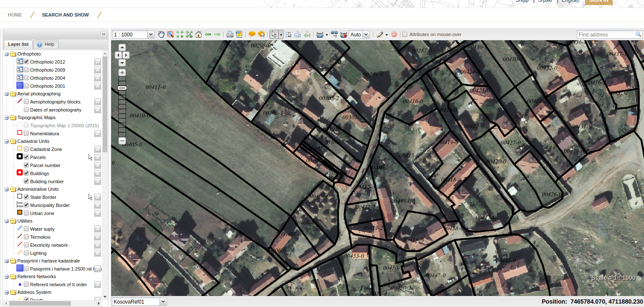The width and height of the screenshot is (644, 307).
Task: Select the Pan hand tool
Action: click(161, 34)
